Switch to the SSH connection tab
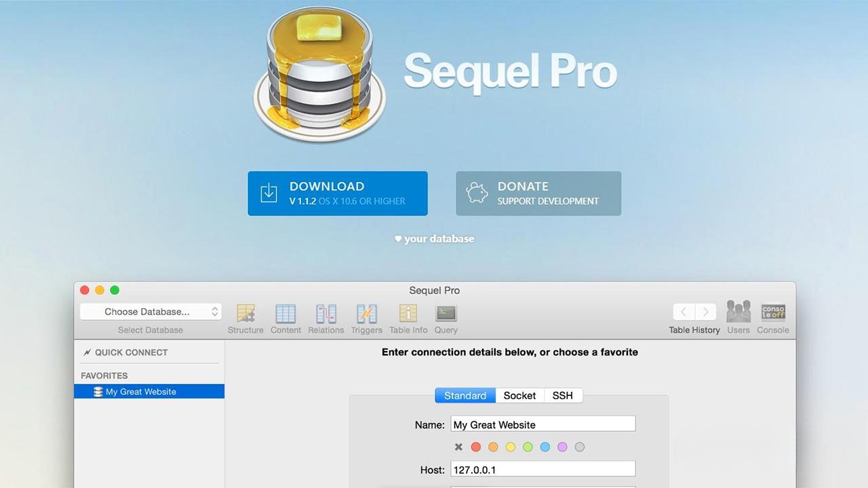Viewport: 868px width, 488px height. (x=562, y=396)
